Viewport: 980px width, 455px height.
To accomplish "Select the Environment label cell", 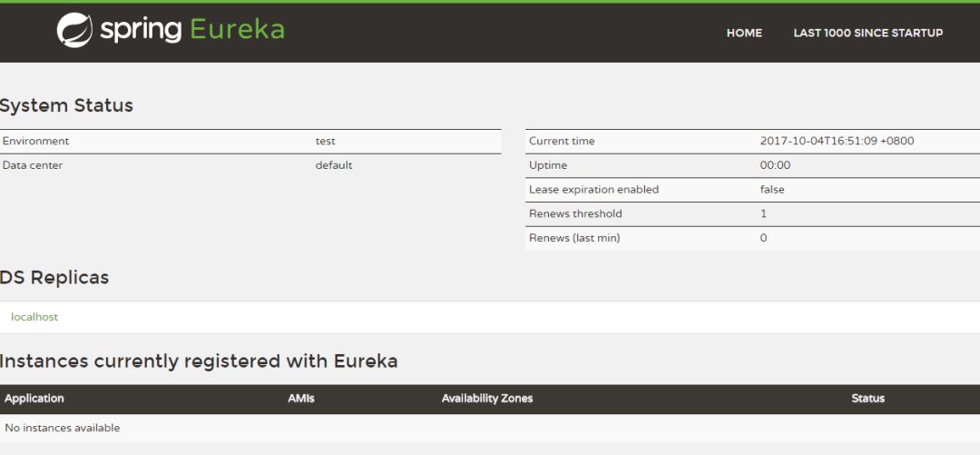I will click(35, 141).
